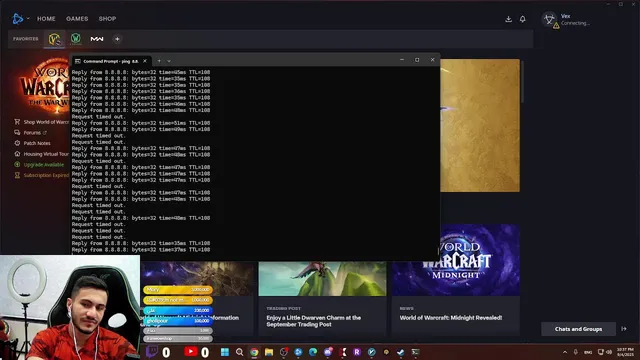The image size is (640, 360).
Task: Close the Command Prompt ping tab
Action: pos(145,61)
